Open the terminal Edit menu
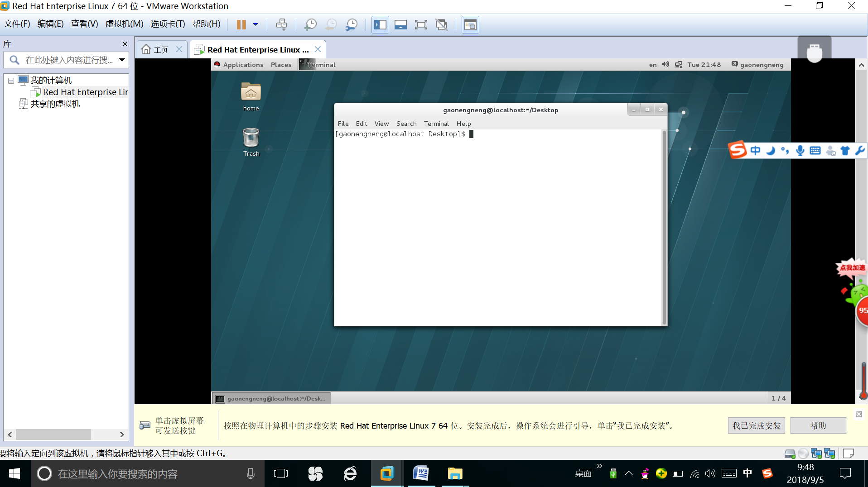Screen dimensions: 868x487 (x=362, y=124)
